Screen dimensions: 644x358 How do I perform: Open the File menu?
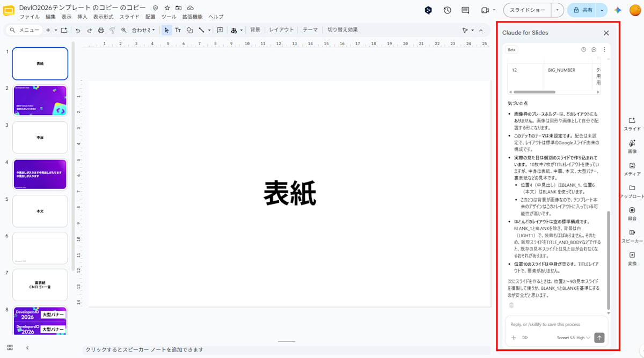coord(30,17)
